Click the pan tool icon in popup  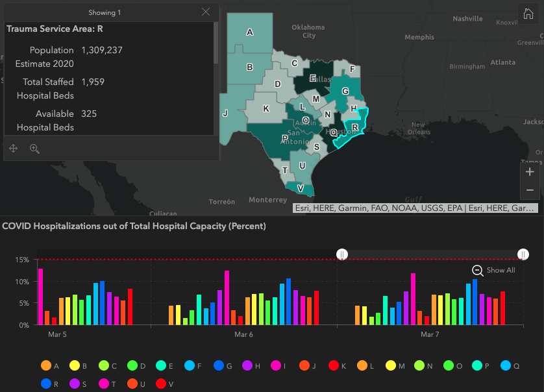13,149
